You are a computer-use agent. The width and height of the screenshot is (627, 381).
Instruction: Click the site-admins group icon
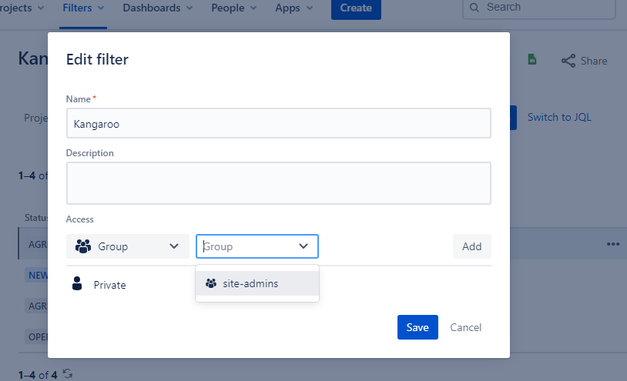point(211,283)
